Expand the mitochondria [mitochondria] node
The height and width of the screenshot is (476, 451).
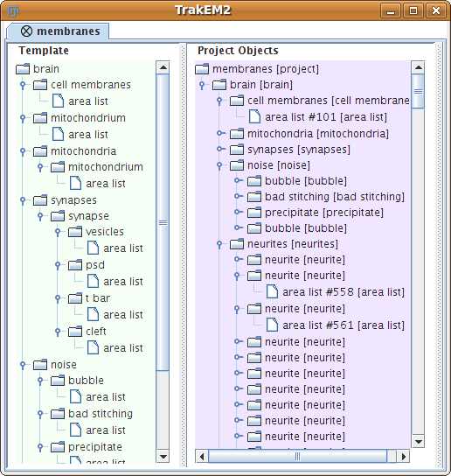click(221, 133)
